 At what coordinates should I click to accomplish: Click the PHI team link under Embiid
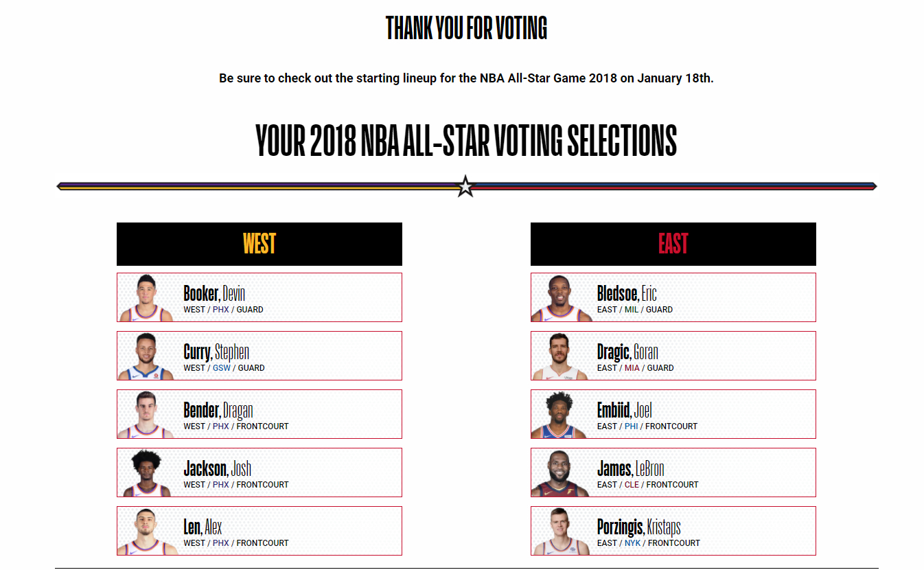pyautogui.click(x=631, y=426)
